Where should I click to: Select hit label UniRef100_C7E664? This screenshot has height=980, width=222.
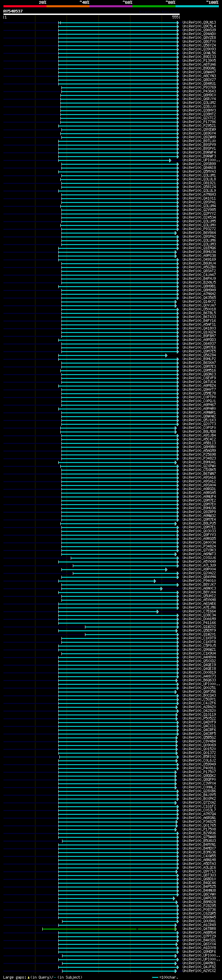(199, 612)
